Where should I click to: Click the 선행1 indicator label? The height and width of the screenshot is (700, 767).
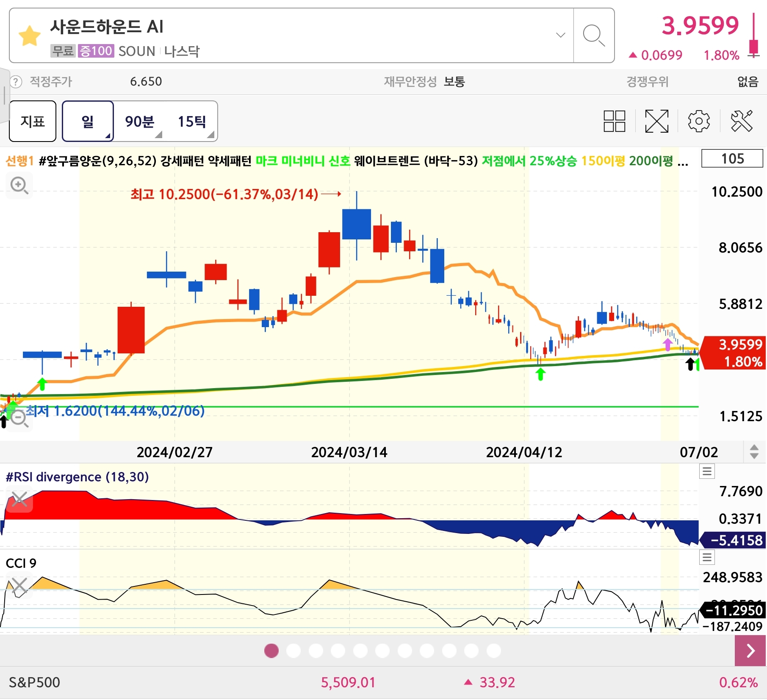[19, 161]
